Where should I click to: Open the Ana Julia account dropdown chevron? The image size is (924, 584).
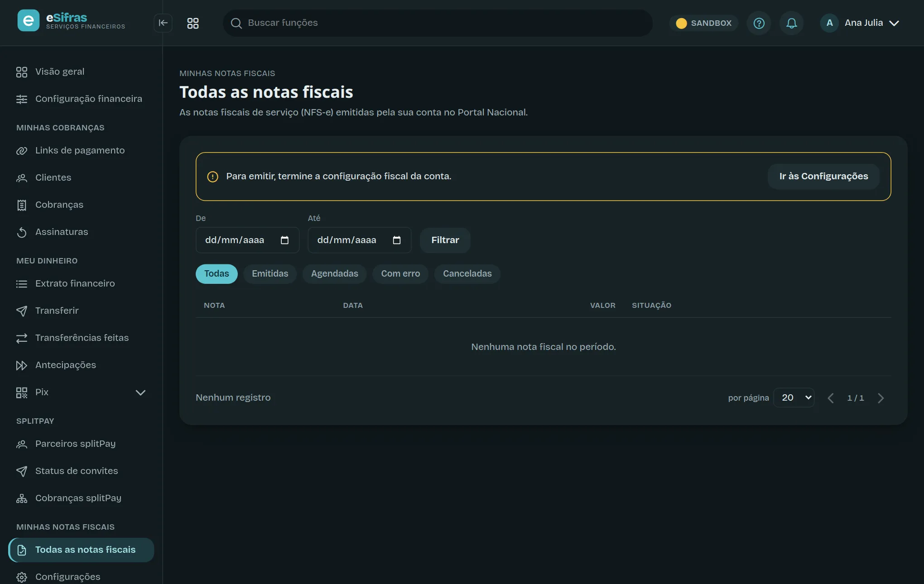[894, 23]
